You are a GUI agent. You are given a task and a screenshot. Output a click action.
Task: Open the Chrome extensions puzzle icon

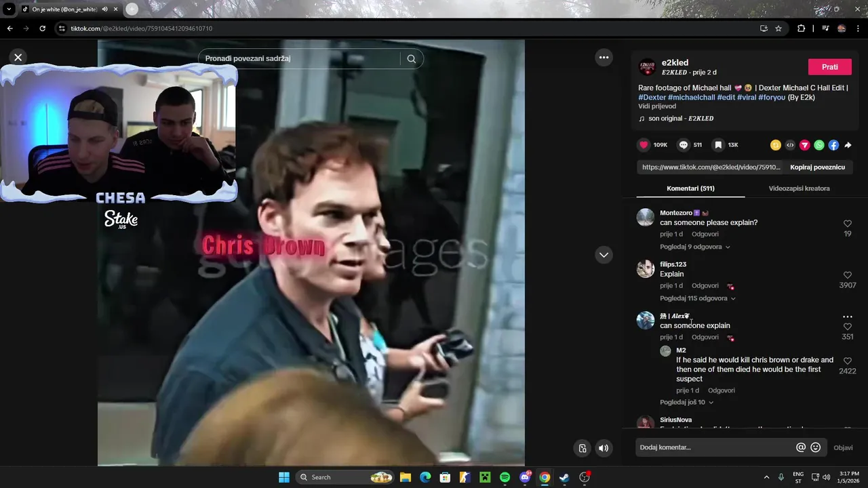(x=801, y=28)
